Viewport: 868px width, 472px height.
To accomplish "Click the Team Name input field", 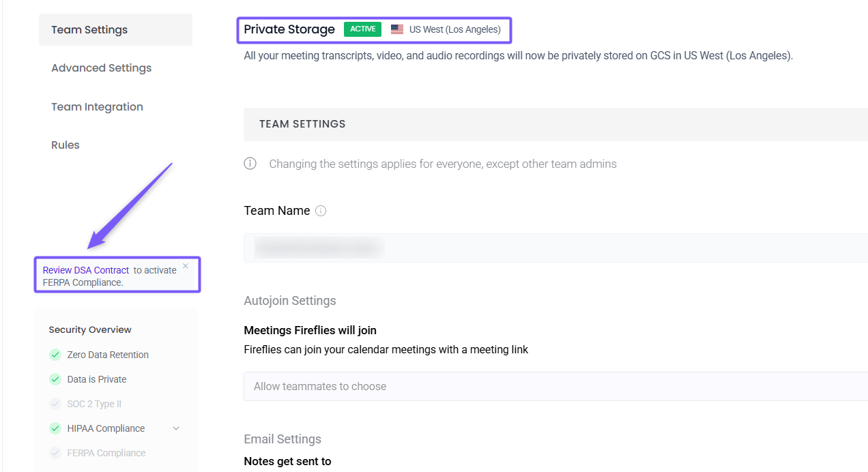I will point(555,248).
